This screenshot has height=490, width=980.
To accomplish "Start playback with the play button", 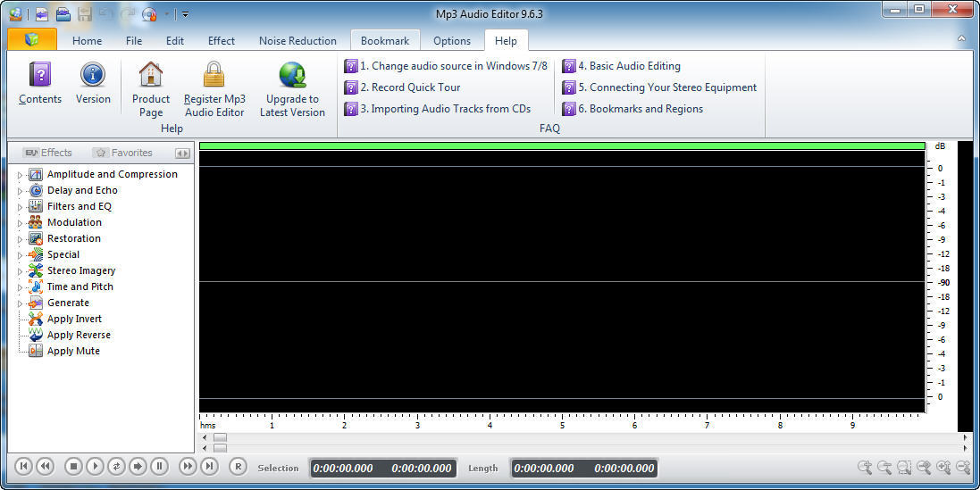I will 95,466.
